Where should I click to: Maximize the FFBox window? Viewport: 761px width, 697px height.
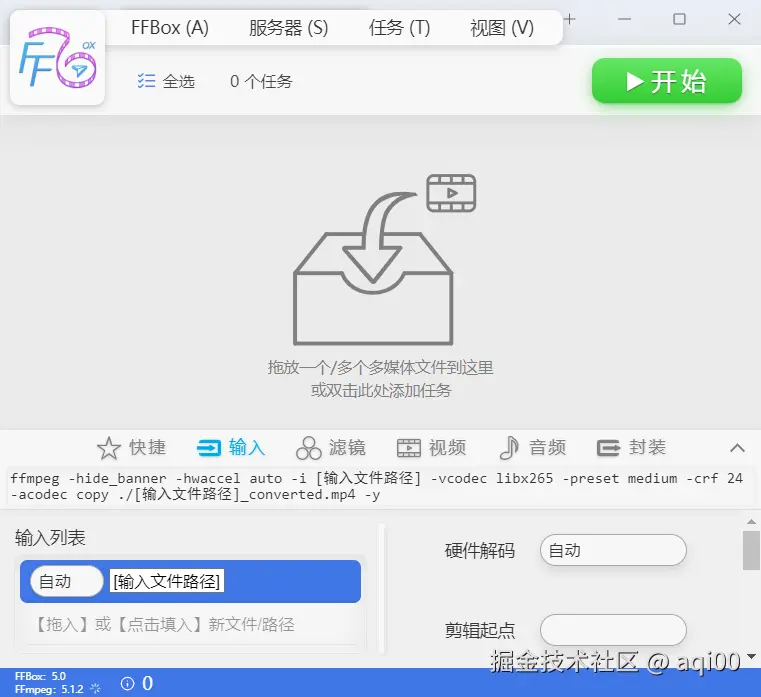point(679,19)
